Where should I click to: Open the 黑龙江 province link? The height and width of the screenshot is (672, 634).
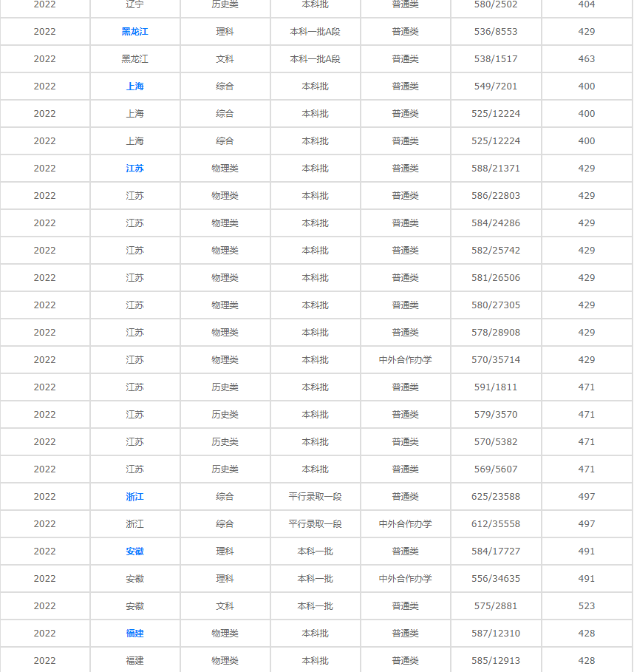pos(135,32)
